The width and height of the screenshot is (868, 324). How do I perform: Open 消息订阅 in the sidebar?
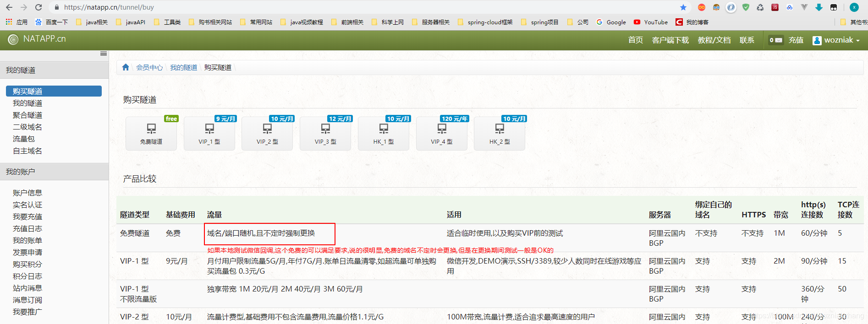click(x=27, y=300)
